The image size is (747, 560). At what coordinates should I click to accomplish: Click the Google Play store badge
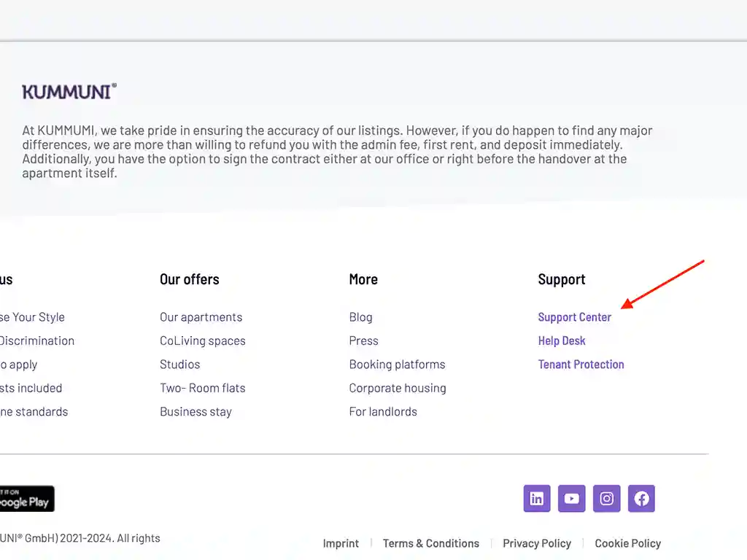point(27,499)
